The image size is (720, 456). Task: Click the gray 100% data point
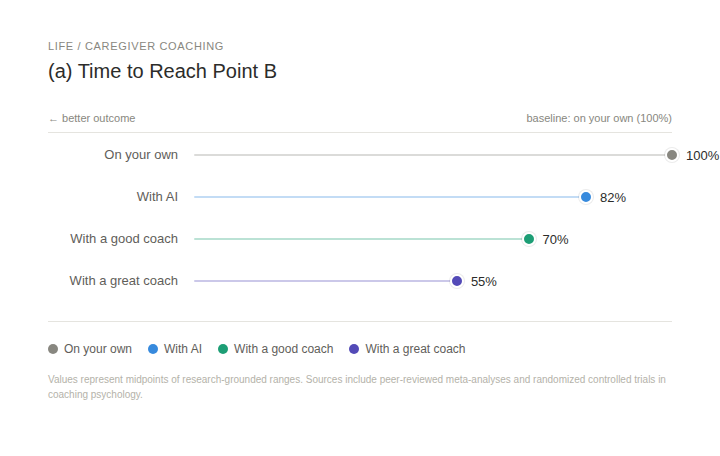(672, 155)
